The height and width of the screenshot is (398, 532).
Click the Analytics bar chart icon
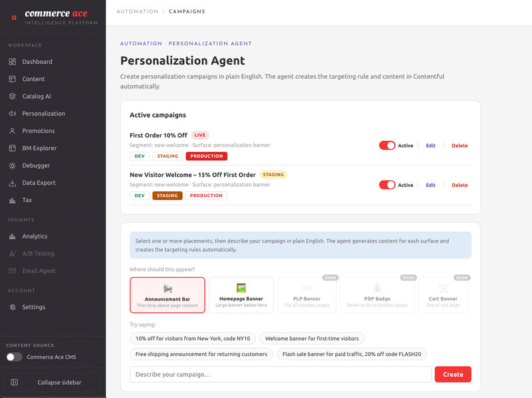12,237
